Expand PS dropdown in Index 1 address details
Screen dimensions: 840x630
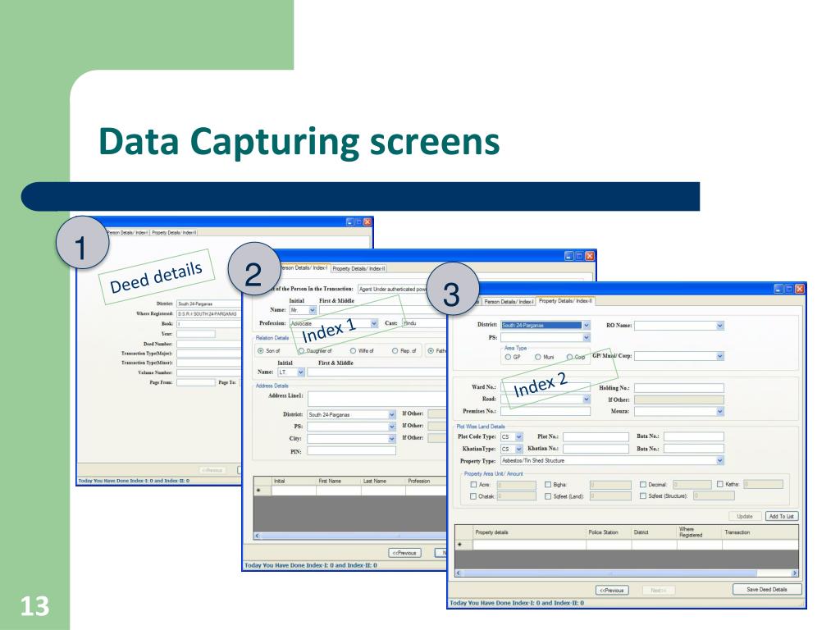(391, 427)
